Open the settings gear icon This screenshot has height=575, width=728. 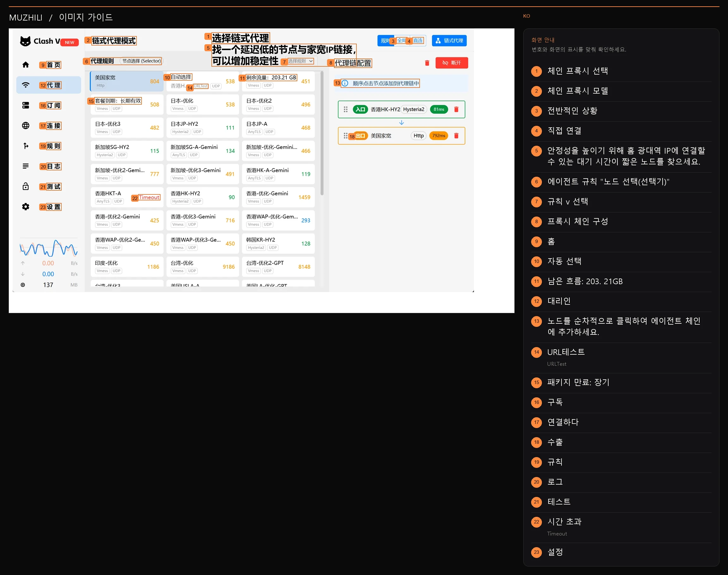tap(26, 207)
